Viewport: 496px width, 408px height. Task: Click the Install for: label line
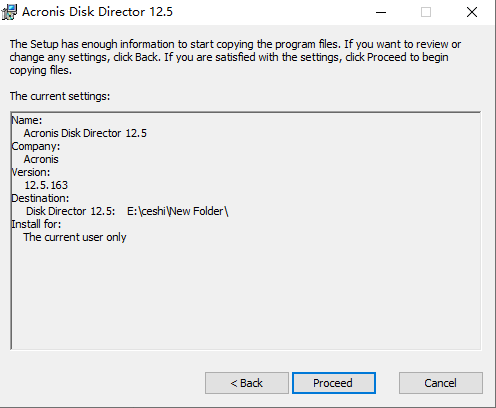36,224
